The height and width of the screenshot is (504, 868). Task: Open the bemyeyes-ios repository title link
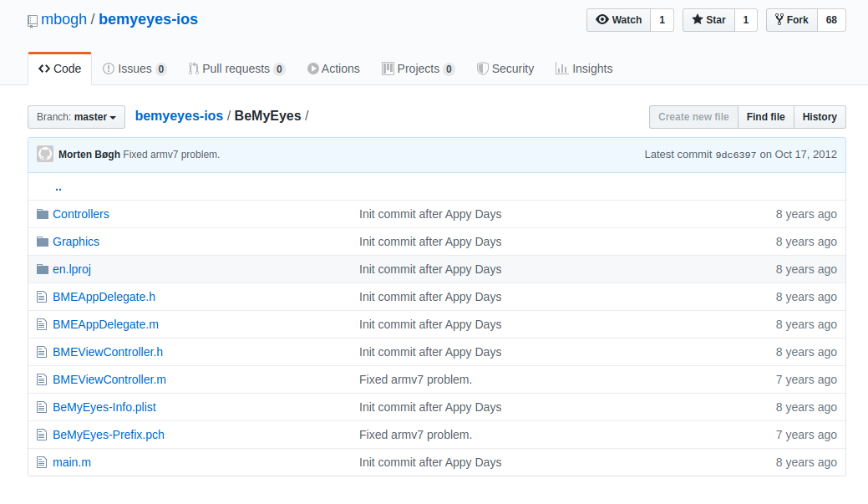tap(149, 19)
